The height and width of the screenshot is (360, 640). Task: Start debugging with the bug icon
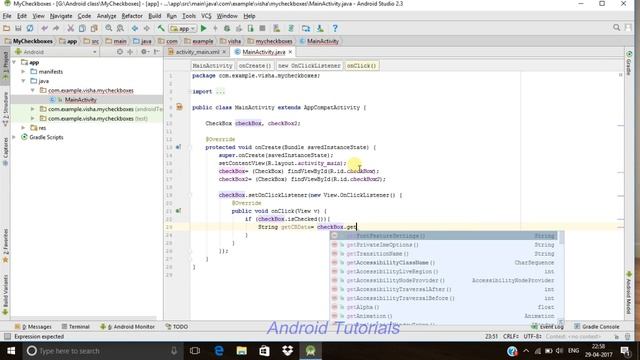click(227, 28)
